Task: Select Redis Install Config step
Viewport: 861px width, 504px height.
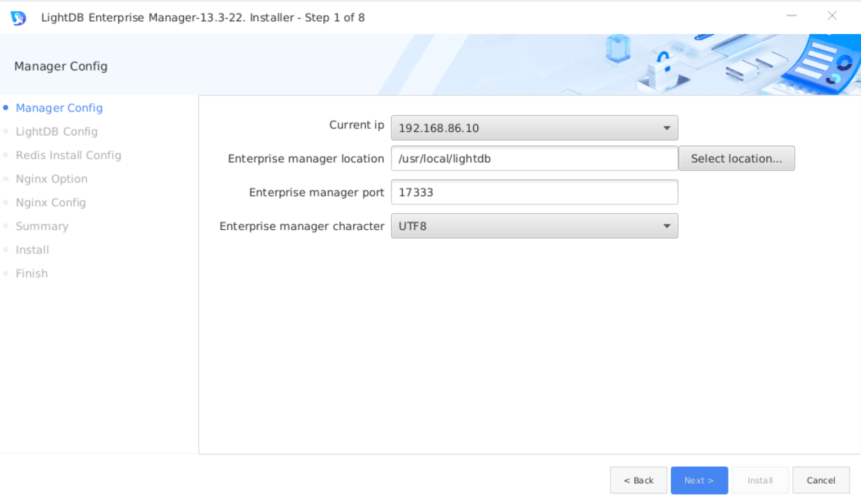Action: [x=68, y=155]
